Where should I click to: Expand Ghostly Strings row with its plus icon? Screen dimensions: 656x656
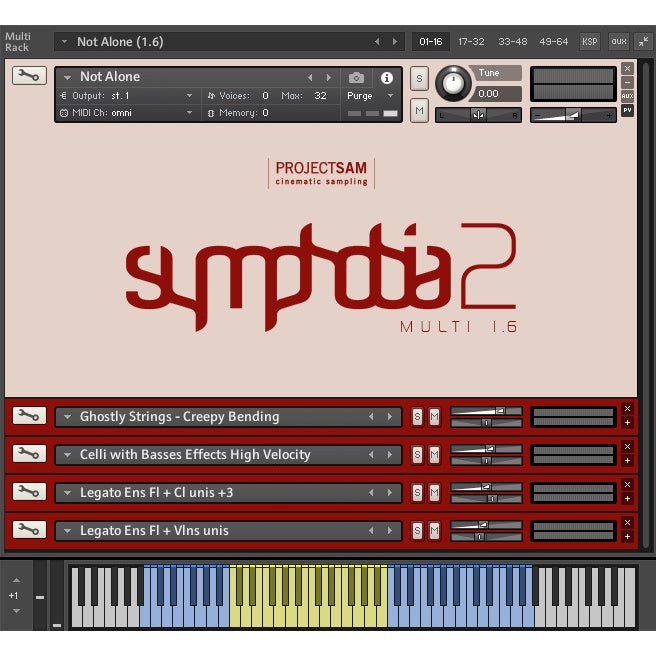627,423
